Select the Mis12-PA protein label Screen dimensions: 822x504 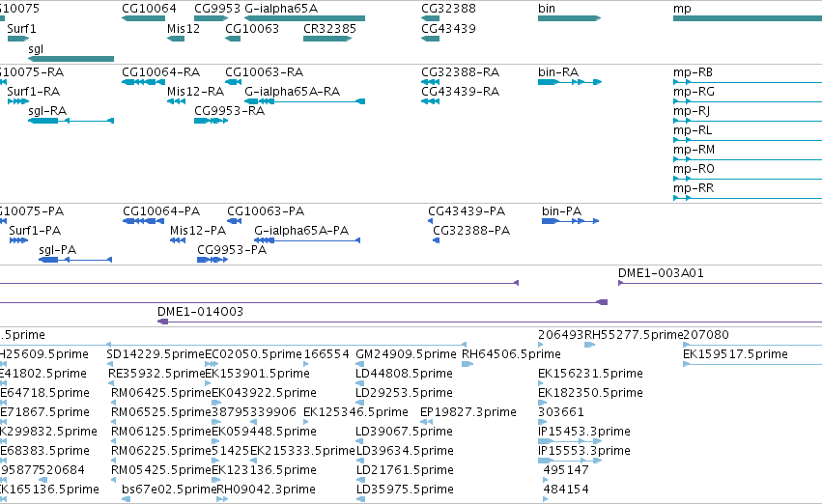(x=198, y=231)
